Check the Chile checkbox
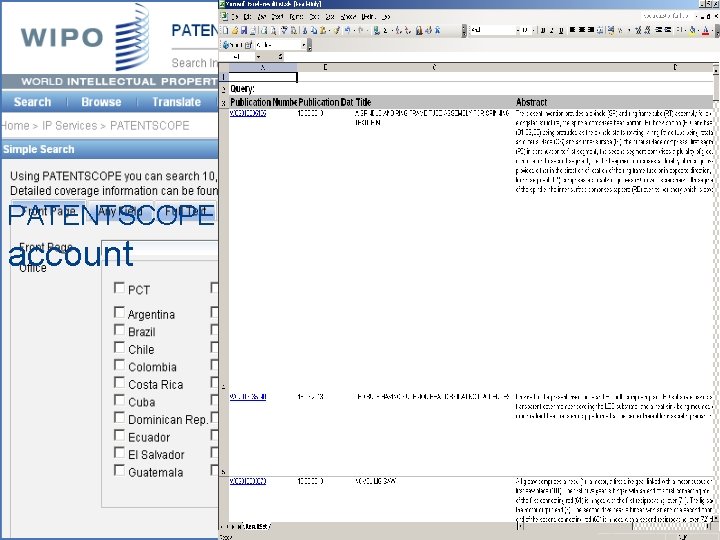 coord(119,347)
